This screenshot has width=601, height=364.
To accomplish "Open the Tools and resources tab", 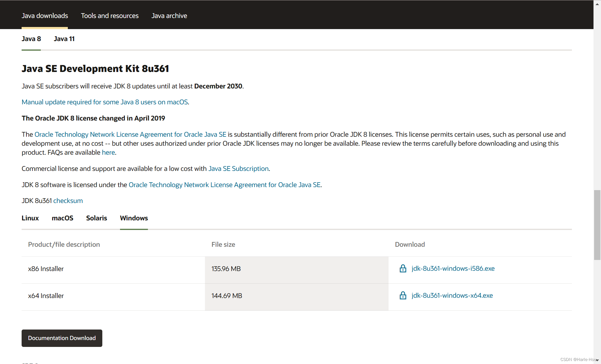I will coord(110,16).
